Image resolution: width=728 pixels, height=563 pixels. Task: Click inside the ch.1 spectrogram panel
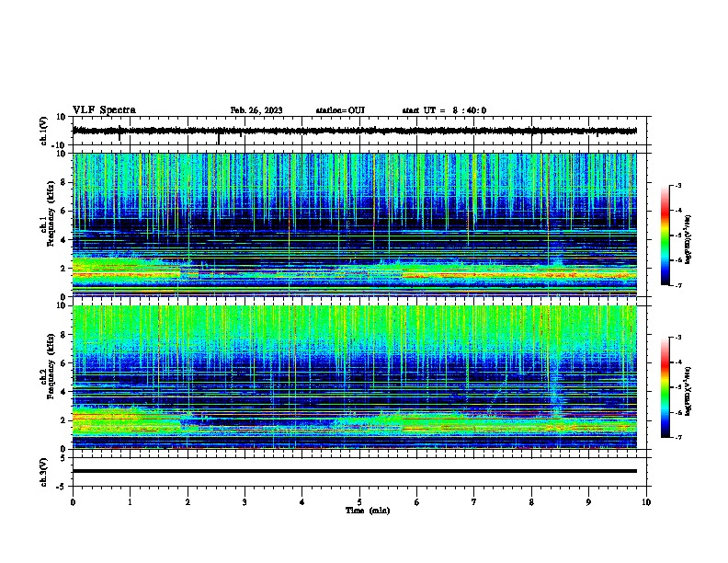coord(355,224)
